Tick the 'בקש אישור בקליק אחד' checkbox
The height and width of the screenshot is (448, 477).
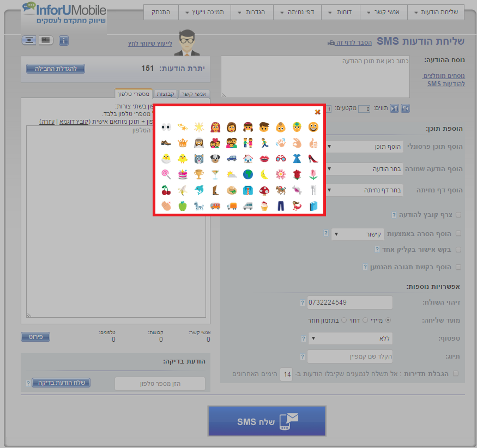coord(458,250)
